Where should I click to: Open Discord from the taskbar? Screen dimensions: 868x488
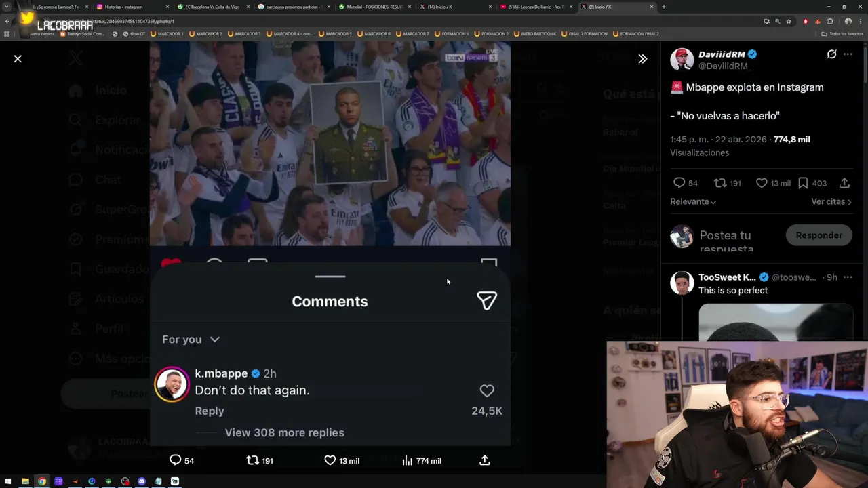tap(142, 481)
